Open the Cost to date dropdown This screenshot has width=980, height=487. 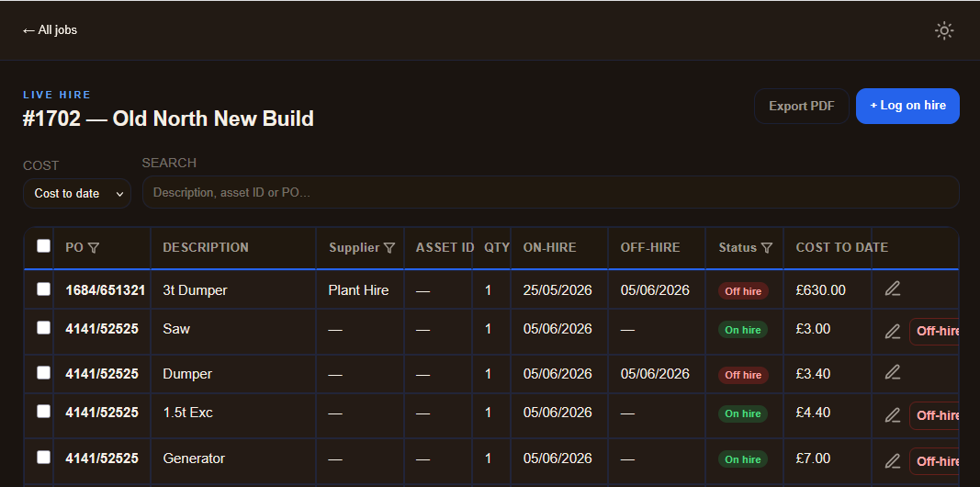coord(77,193)
